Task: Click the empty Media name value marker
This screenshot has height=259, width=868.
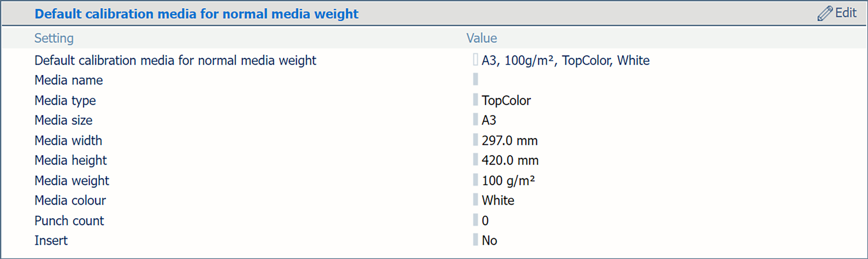Action: click(x=475, y=79)
